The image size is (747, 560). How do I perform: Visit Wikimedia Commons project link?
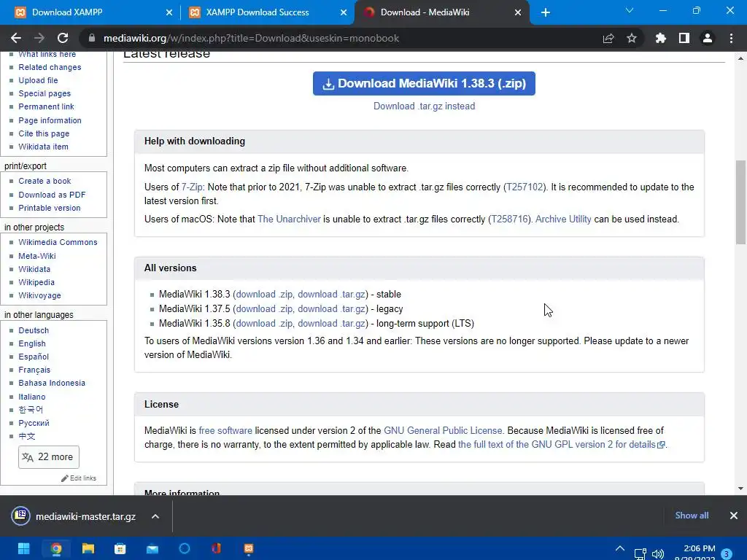[58, 242]
